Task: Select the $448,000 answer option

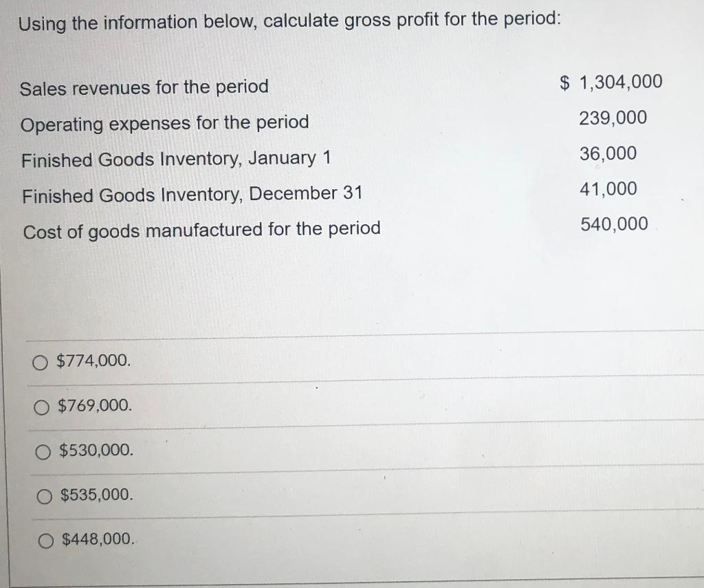Action: [x=47, y=541]
